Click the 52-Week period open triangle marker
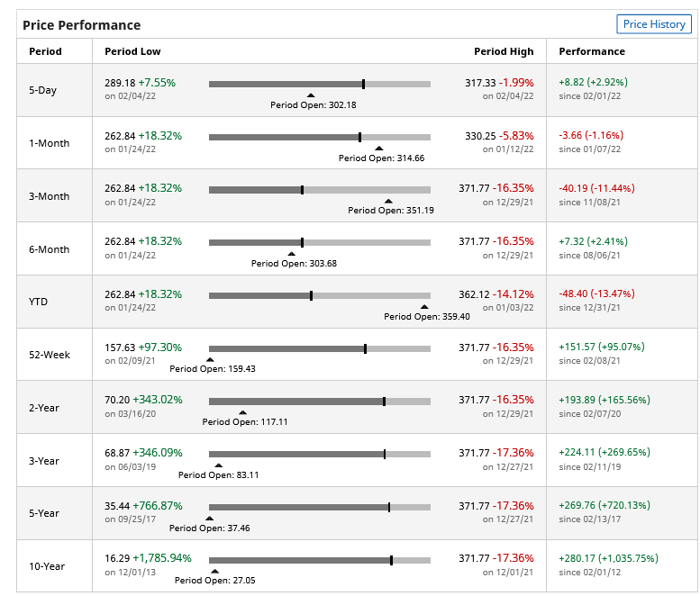The height and width of the screenshot is (596, 700). pos(210,359)
